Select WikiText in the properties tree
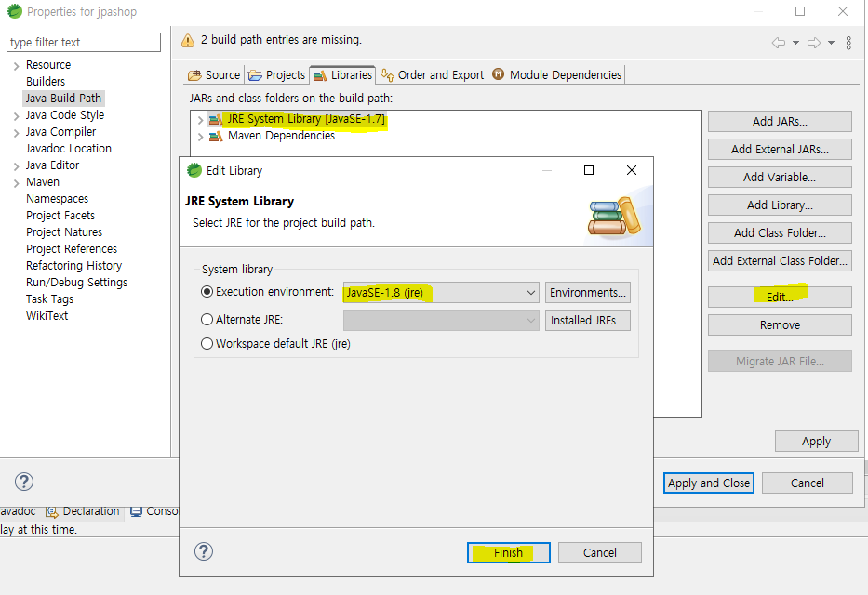Screen dimensions: 868x595 click(47, 316)
